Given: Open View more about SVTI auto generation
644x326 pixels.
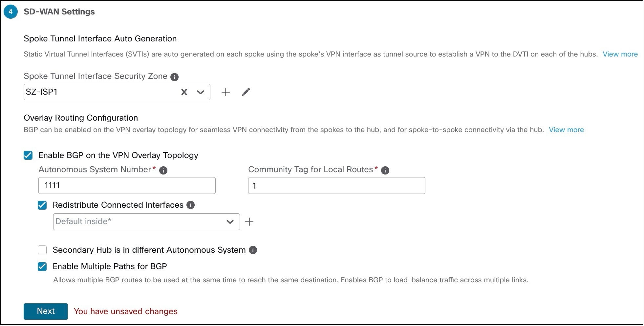Looking at the screenshot, I should (x=620, y=54).
